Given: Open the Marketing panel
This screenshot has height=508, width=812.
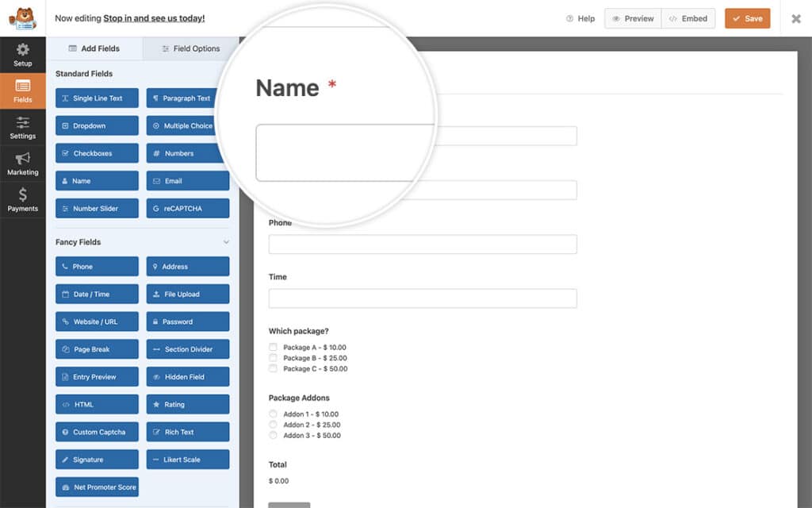Looking at the screenshot, I should 23,163.
